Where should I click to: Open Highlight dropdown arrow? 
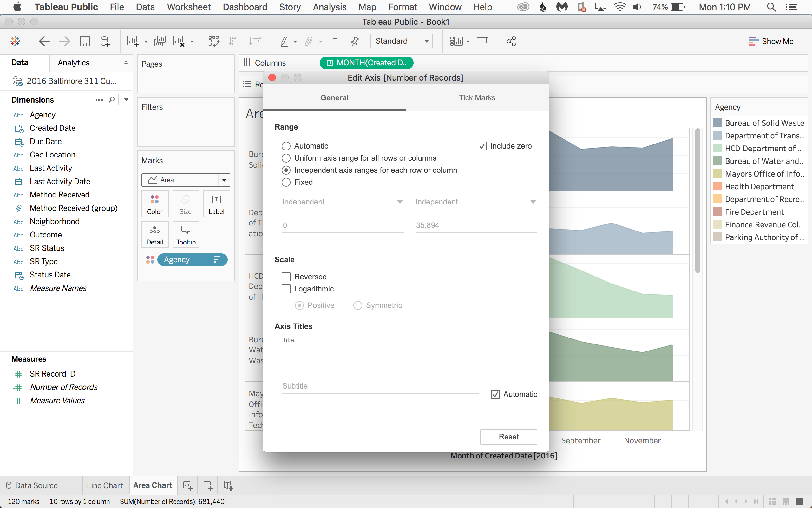point(295,42)
